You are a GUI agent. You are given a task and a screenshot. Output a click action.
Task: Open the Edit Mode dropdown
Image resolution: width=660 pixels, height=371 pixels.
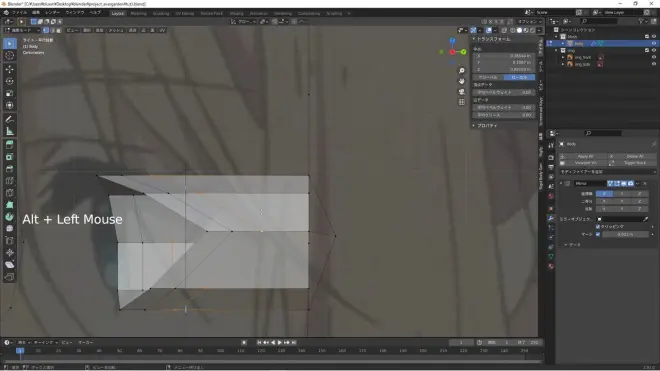point(22,30)
